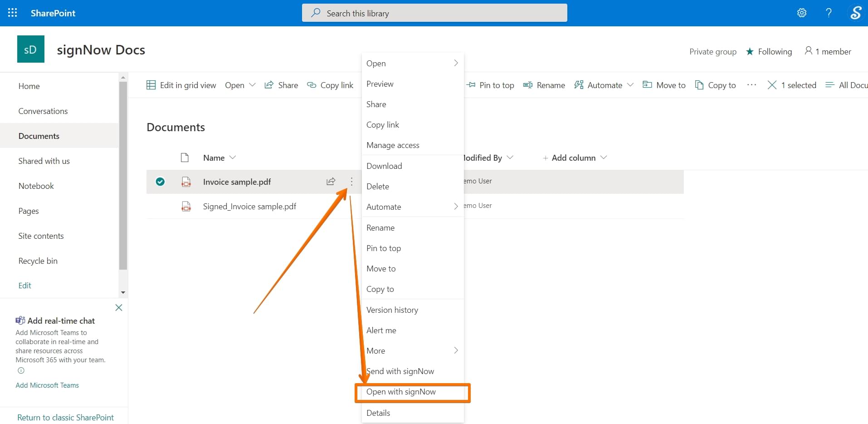Click Move to in the command bar
The width and height of the screenshot is (868, 424).
664,85
